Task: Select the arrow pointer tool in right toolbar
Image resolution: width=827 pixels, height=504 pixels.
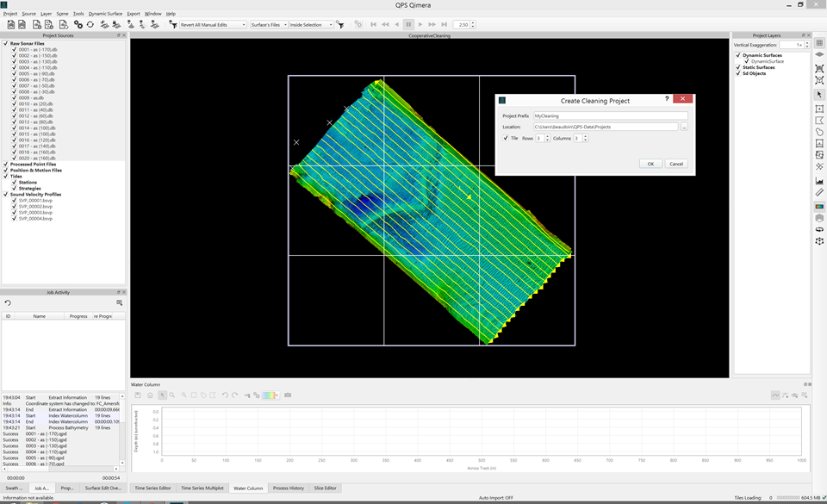Action: tap(819, 95)
